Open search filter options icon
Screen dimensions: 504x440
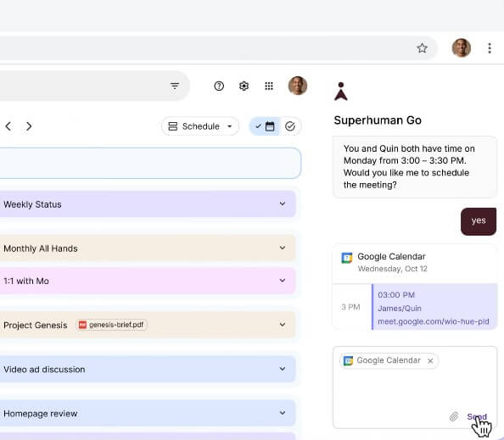175,86
